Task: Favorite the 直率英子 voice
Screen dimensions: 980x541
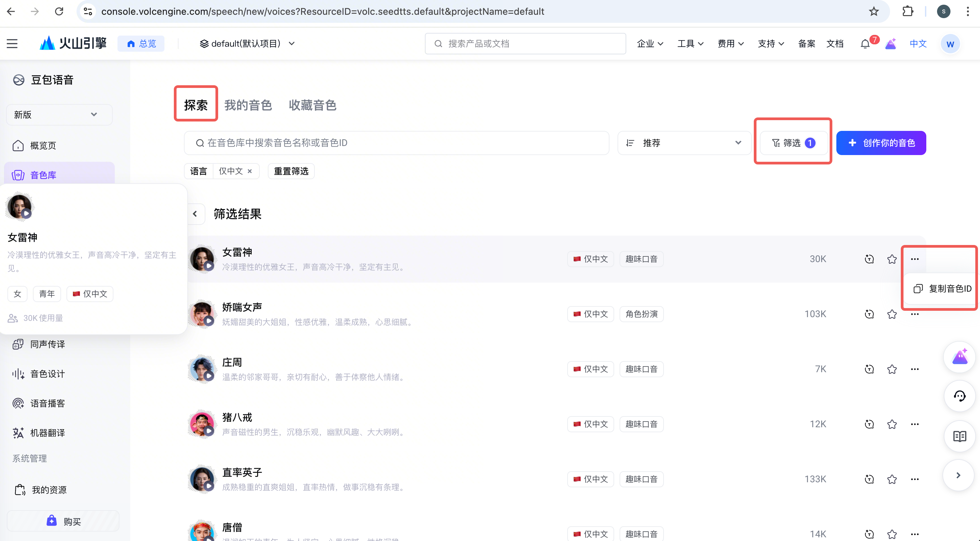Action: pos(892,479)
